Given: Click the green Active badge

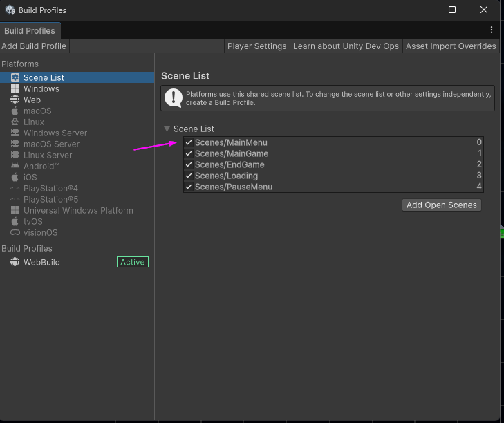Looking at the screenshot, I should click(x=133, y=262).
